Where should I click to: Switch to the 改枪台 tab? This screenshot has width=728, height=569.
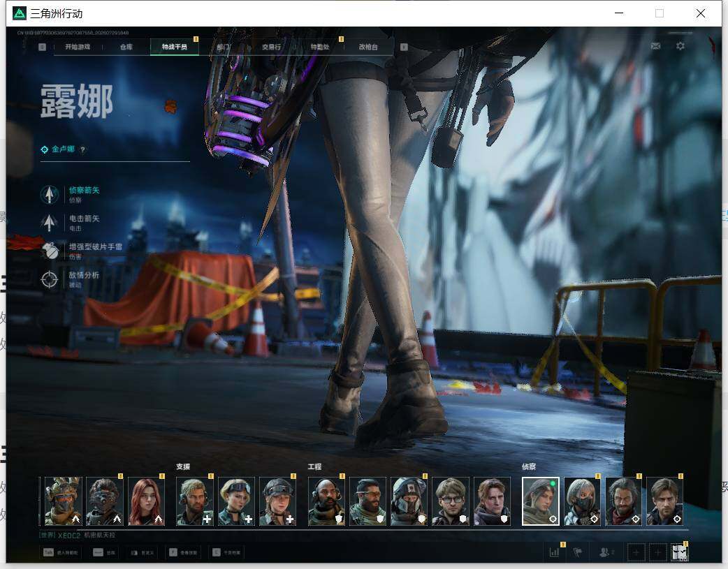pyautogui.click(x=368, y=47)
